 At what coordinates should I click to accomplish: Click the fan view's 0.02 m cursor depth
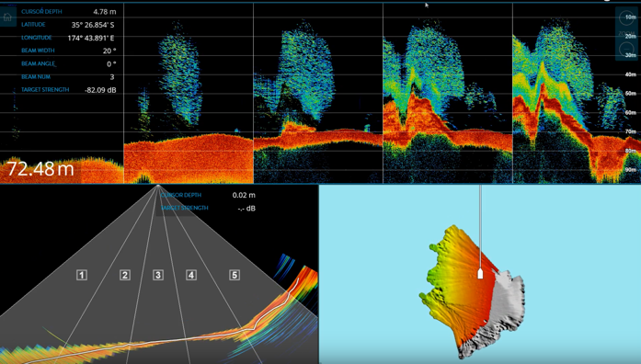(244, 195)
